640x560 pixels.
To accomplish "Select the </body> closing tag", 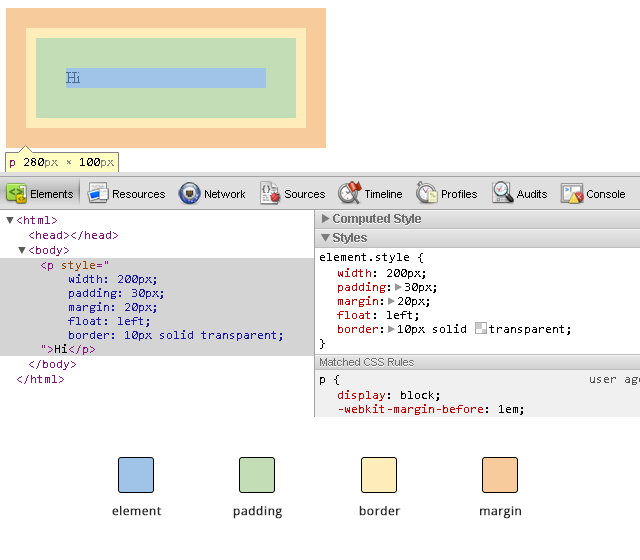I will pos(52,364).
